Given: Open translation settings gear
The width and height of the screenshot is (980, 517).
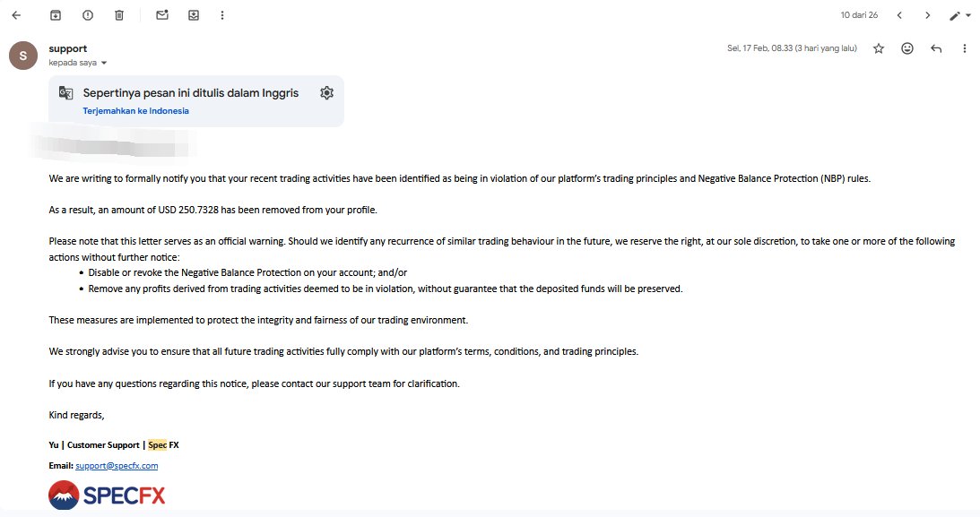Looking at the screenshot, I should click(x=326, y=93).
